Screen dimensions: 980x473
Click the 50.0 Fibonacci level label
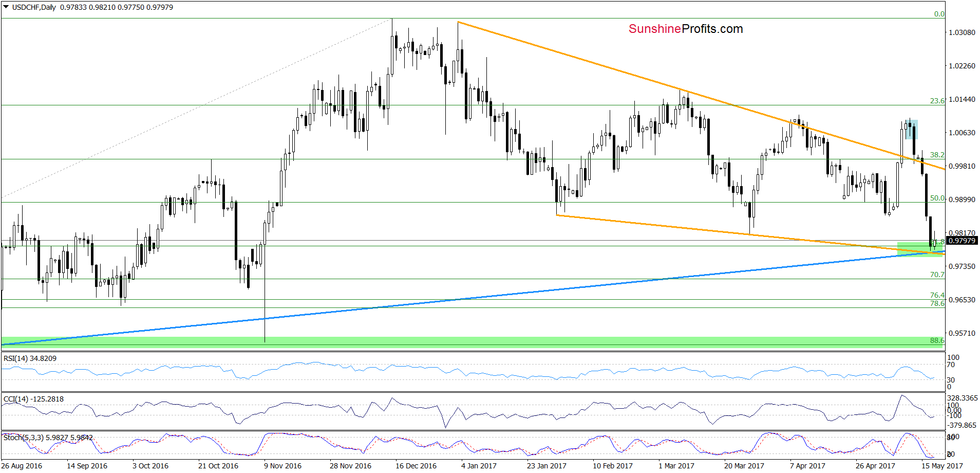[x=937, y=198]
